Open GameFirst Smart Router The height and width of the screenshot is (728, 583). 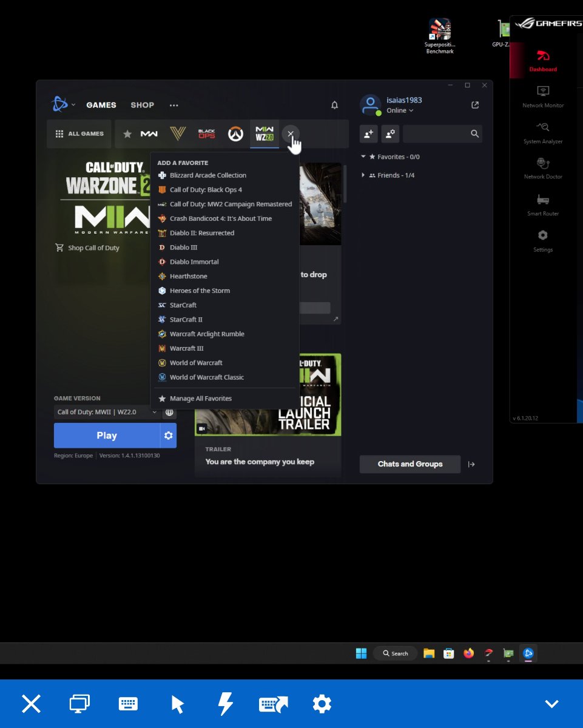pos(543,205)
